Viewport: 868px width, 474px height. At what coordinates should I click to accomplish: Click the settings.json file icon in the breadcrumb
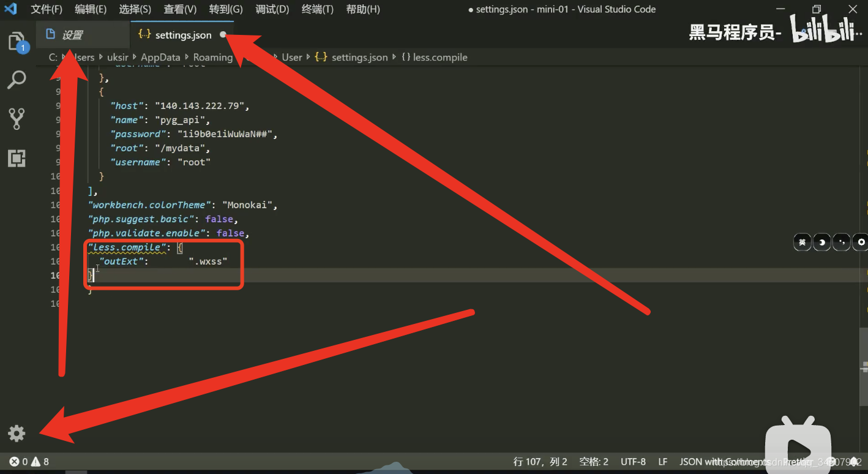[x=321, y=57]
